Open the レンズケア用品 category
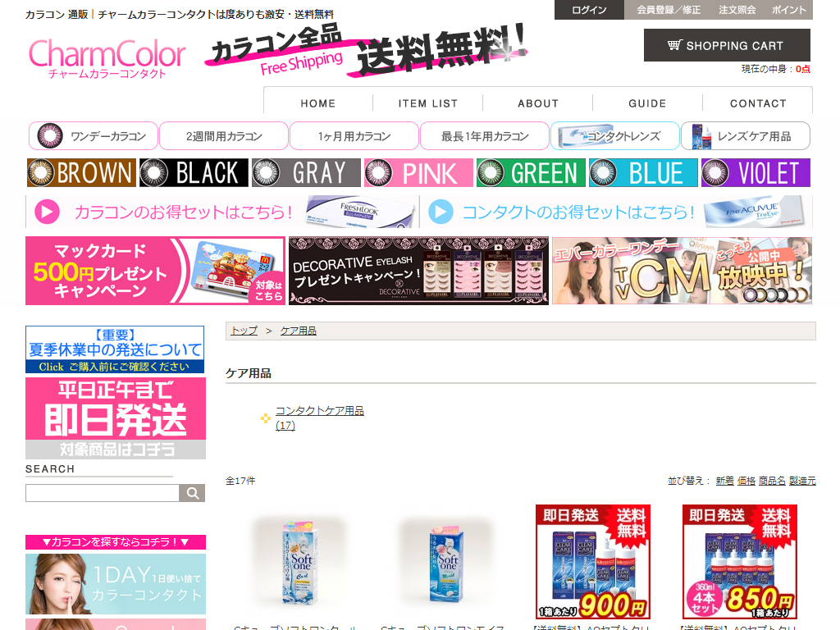Viewport: 840px width, 630px height. 746,136
